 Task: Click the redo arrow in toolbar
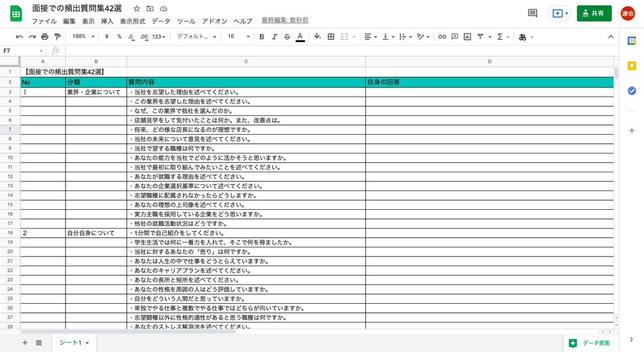tap(32, 36)
